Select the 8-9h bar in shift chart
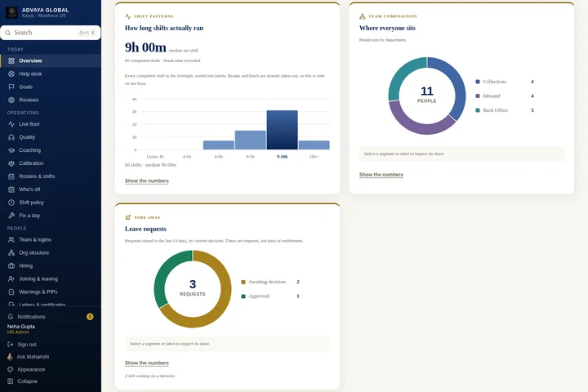Screen dimensions: 588x392 pos(250,140)
